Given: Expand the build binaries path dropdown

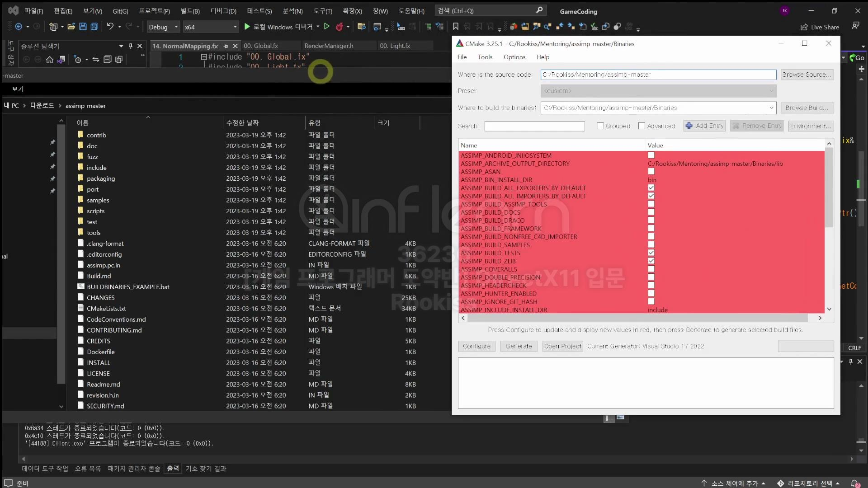Looking at the screenshot, I should click(771, 108).
